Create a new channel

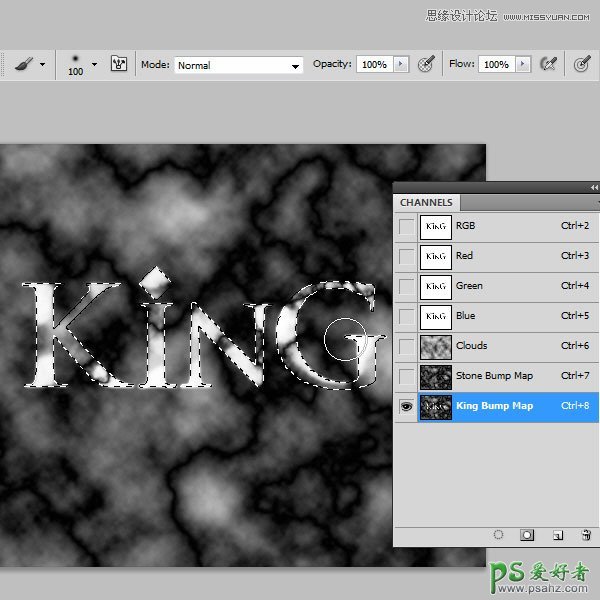coord(558,535)
